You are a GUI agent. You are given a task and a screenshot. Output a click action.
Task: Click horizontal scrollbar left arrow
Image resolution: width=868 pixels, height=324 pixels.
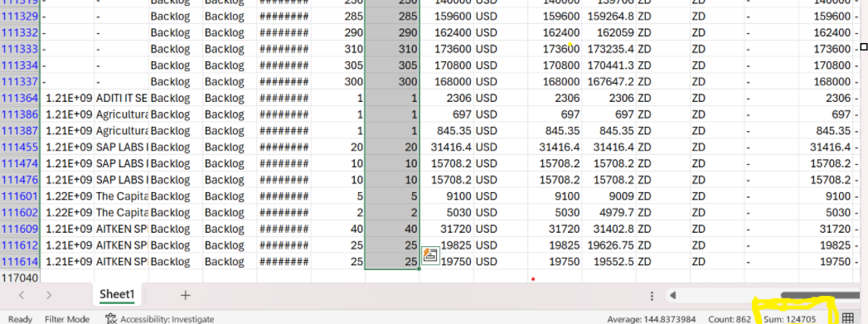coord(672,296)
